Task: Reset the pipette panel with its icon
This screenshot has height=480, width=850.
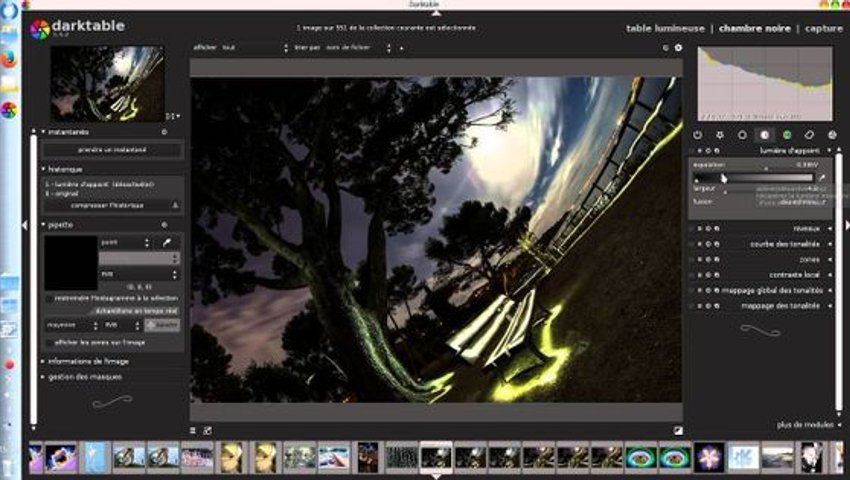Action: click(164, 225)
